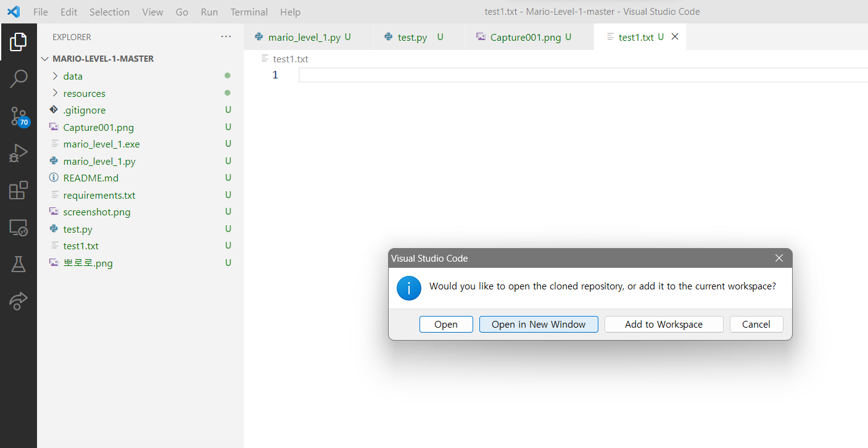Screen dimensions: 868x448
Task: Switch to the Capture001.png tab
Action: tap(529, 37)
